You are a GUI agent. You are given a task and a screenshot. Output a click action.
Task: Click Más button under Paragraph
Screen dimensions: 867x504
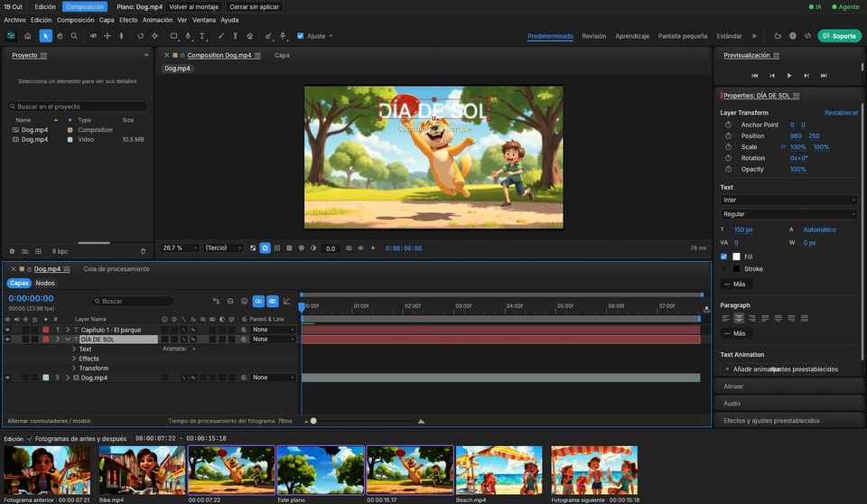click(735, 333)
